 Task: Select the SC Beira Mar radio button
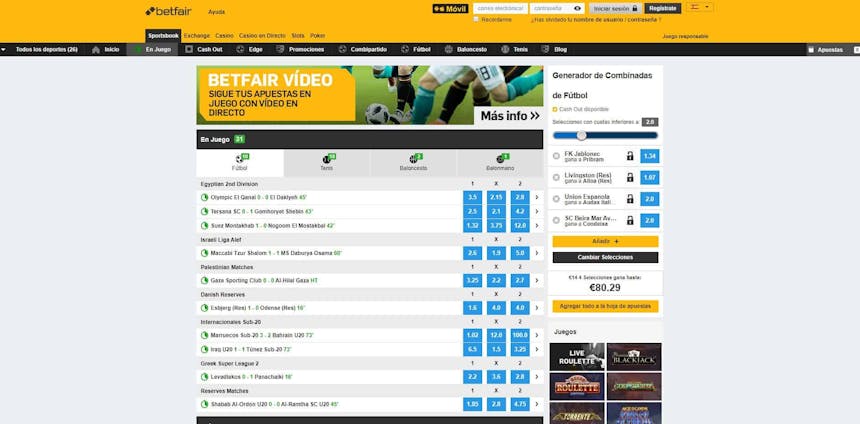click(x=556, y=221)
